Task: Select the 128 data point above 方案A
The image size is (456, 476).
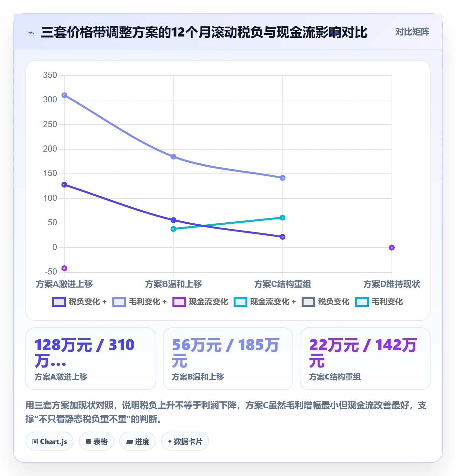Action: (64, 185)
